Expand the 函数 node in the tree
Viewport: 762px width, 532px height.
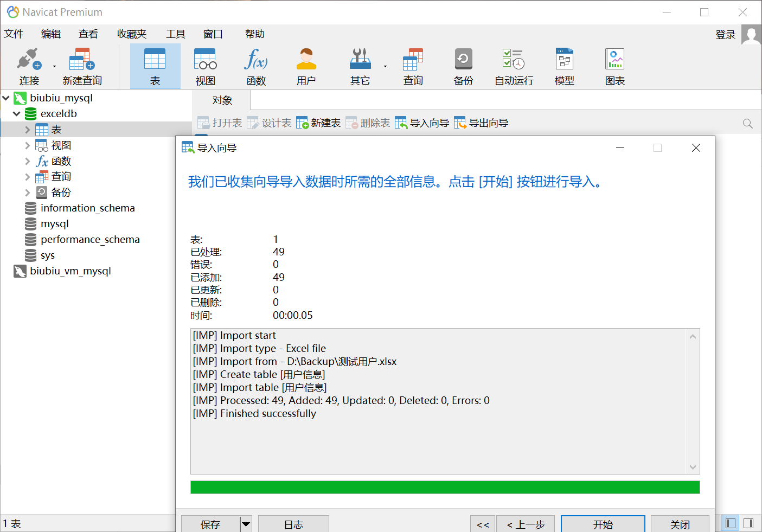point(28,161)
